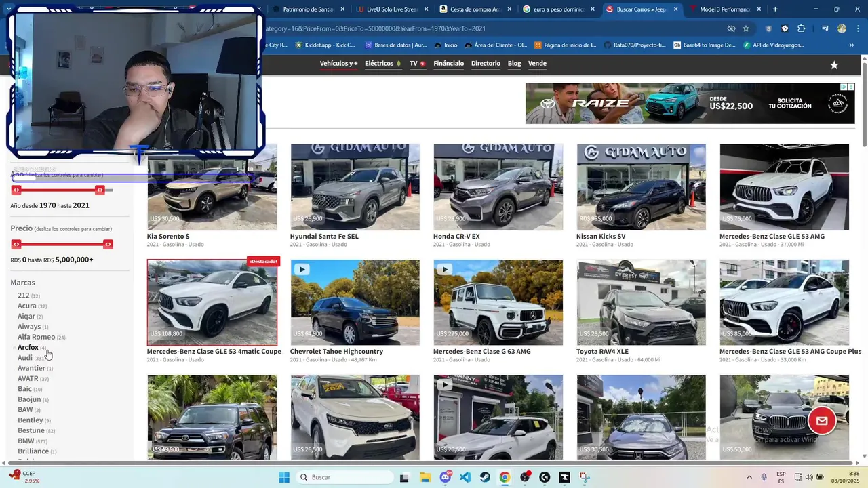Image resolution: width=868 pixels, height=488 pixels.
Task: Click the favorites star in site header
Action: (x=834, y=65)
